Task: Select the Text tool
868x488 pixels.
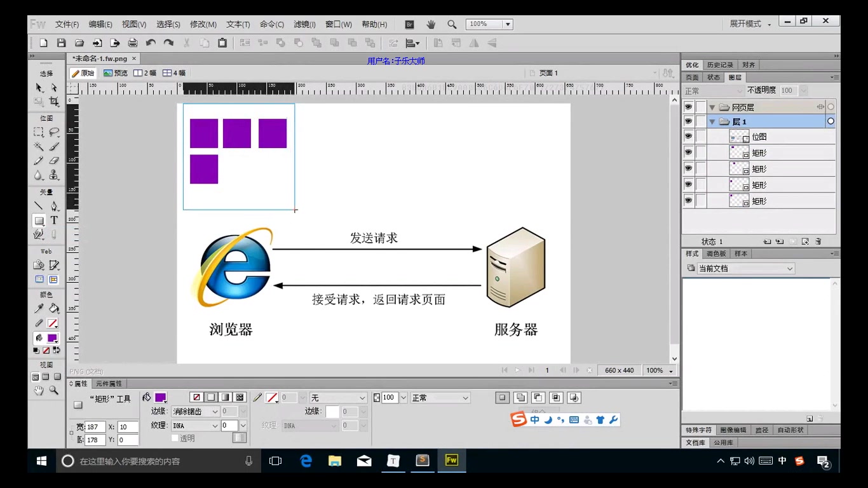Action: point(54,220)
